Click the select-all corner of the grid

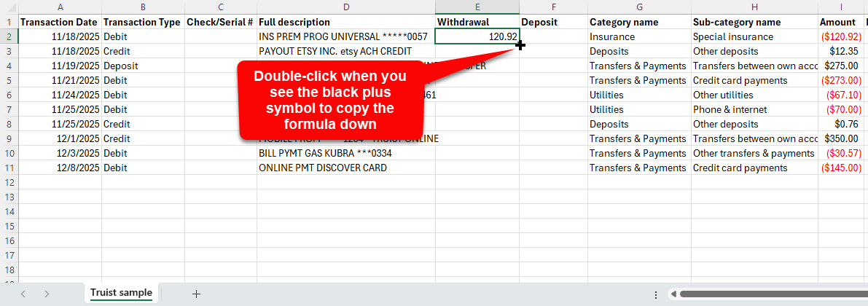pyautogui.click(x=9, y=7)
